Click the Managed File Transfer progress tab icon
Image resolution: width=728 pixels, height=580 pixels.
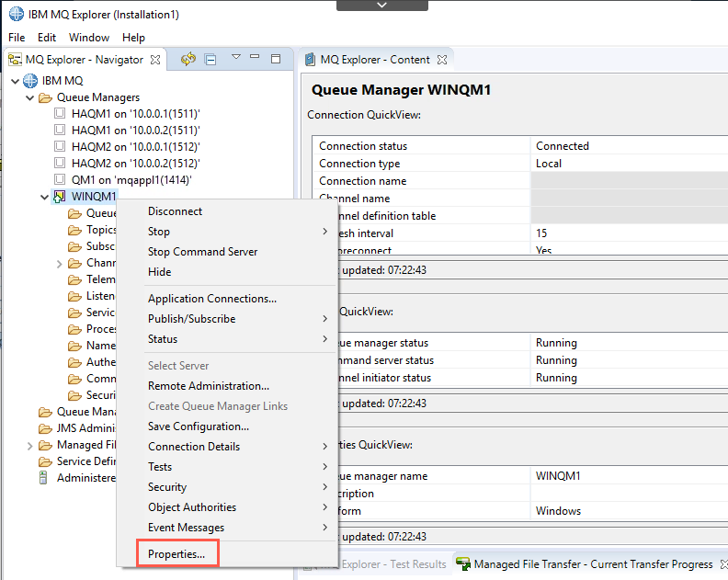pyautogui.click(x=463, y=564)
